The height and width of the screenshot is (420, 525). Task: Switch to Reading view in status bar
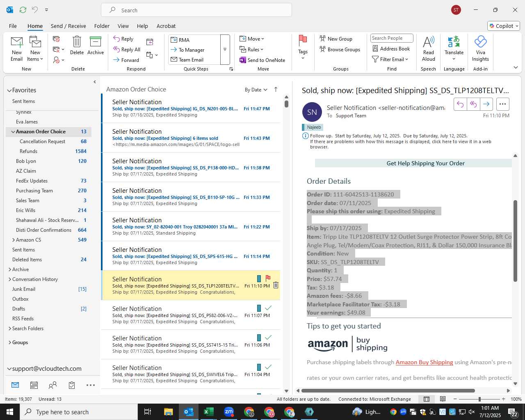tap(443, 399)
